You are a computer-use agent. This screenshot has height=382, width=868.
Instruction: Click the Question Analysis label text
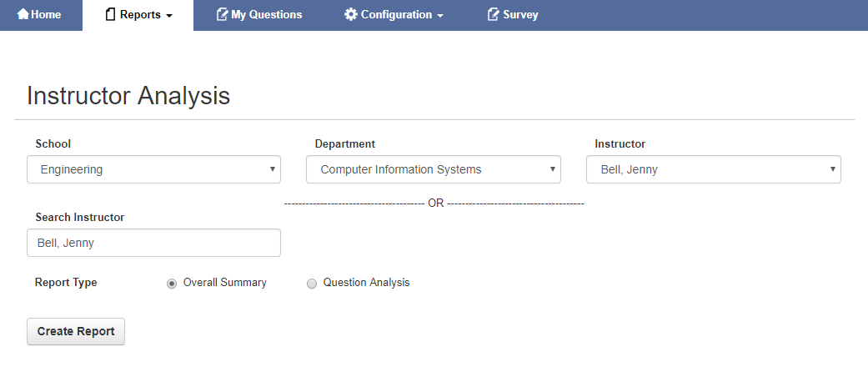pyautogui.click(x=366, y=283)
